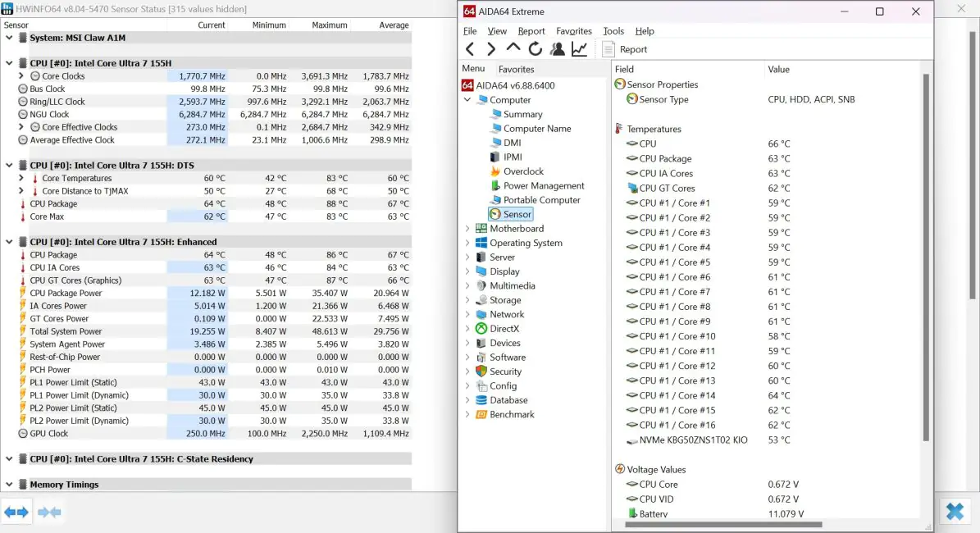
Task: Click the blue X close icon in HWiNFO
Action: point(955,511)
